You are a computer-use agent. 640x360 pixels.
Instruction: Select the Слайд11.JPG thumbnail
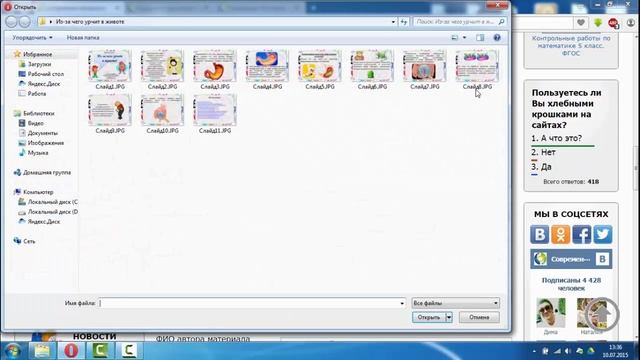(215, 110)
